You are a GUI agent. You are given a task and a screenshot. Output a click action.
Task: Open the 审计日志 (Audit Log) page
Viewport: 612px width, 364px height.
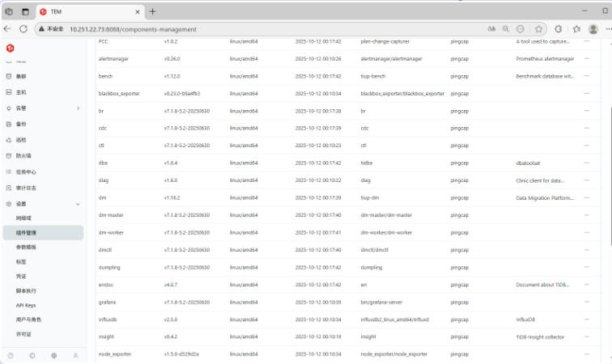click(x=25, y=187)
